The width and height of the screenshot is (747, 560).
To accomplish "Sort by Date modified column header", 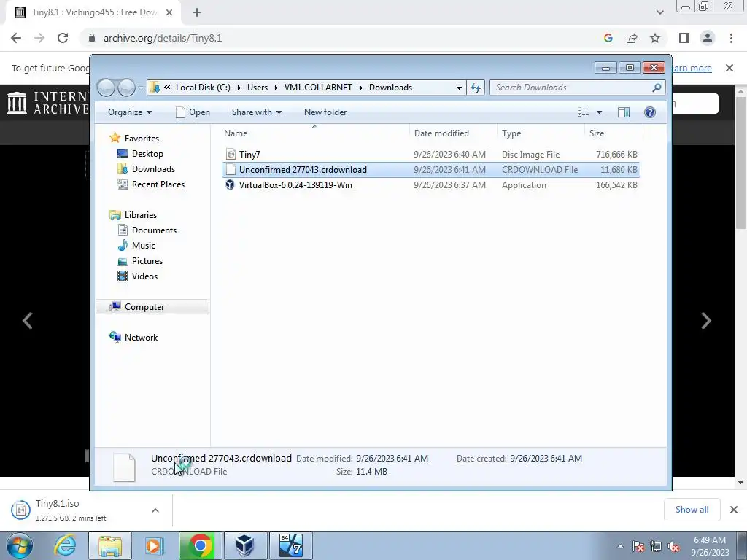I will pos(454,133).
